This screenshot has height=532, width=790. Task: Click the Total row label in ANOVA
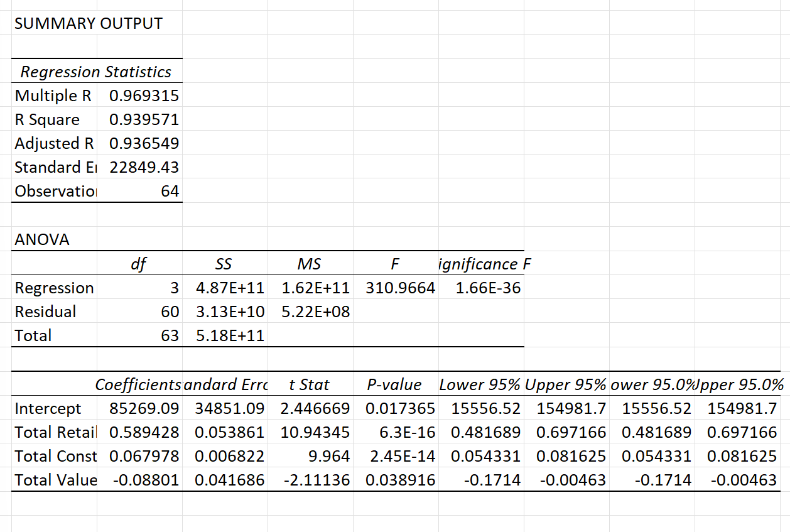[33, 336]
